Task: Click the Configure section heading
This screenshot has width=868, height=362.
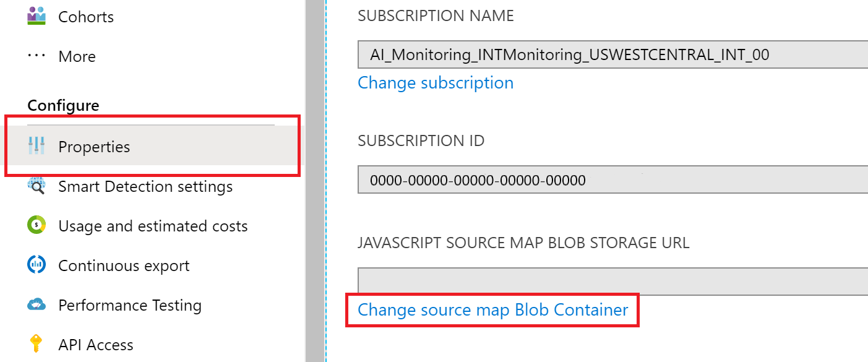Action: pyautogui.click(x=63, y=105)
